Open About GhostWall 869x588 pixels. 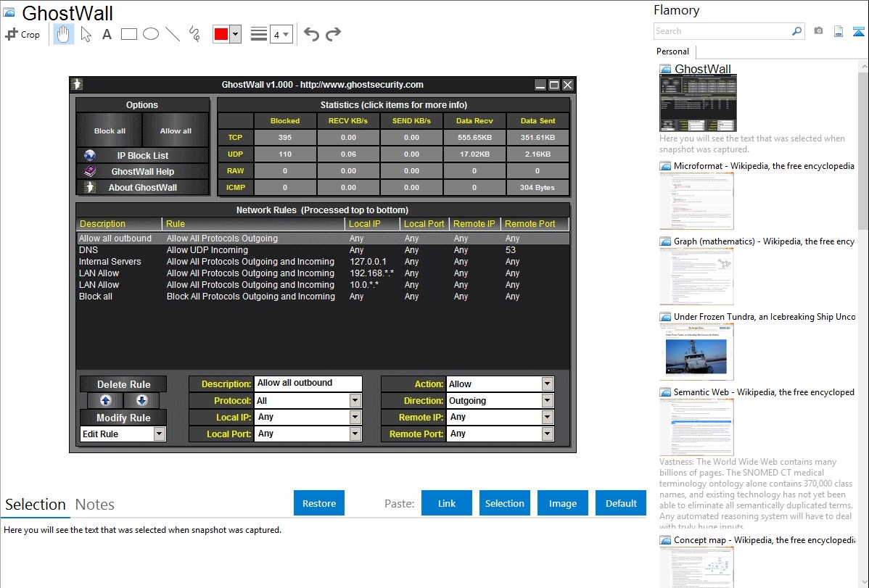[143, 187]
